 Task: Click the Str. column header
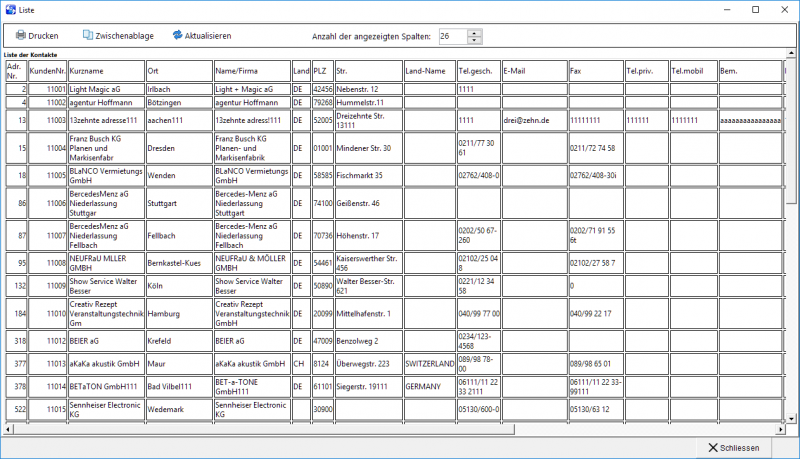[x=369, y=71]
